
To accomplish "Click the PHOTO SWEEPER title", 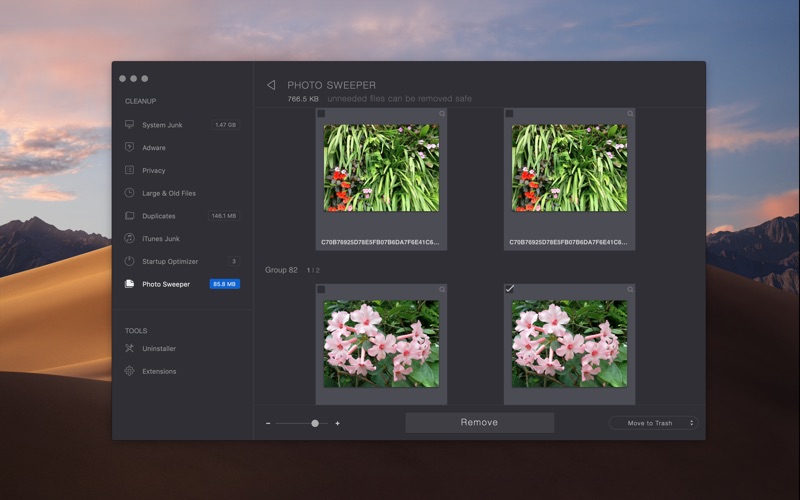I will (332, 85).
